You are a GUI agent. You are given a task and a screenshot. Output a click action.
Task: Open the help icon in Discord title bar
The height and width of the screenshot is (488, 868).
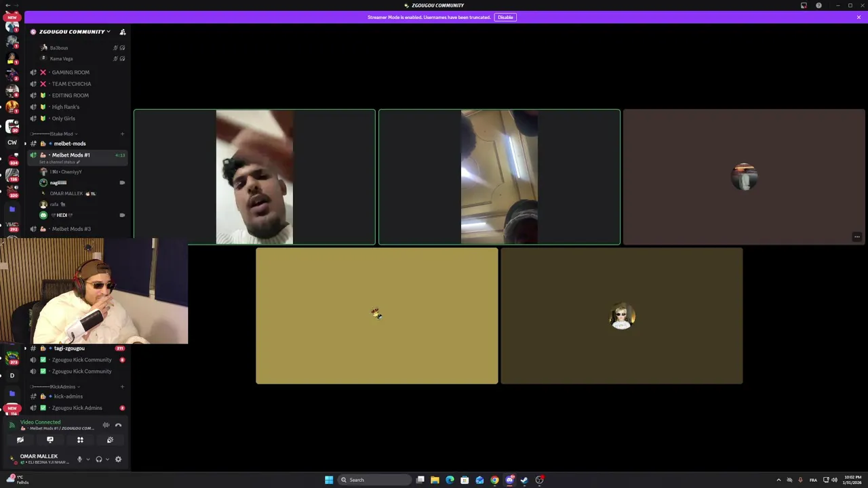[818, 5]
